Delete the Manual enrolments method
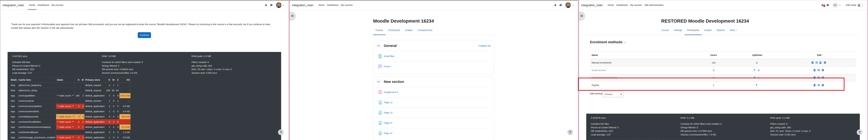868x140 pixels. tap(812, 63)
